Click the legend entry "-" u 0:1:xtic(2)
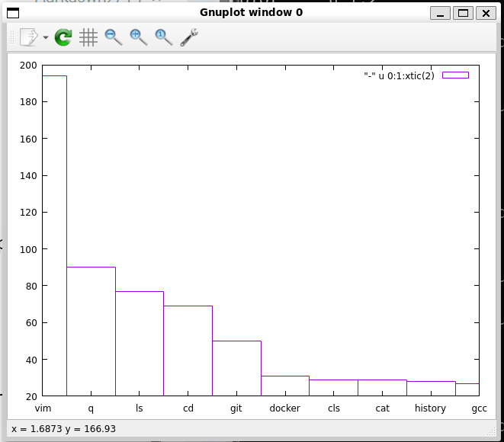504x442 pixels. 399,75
